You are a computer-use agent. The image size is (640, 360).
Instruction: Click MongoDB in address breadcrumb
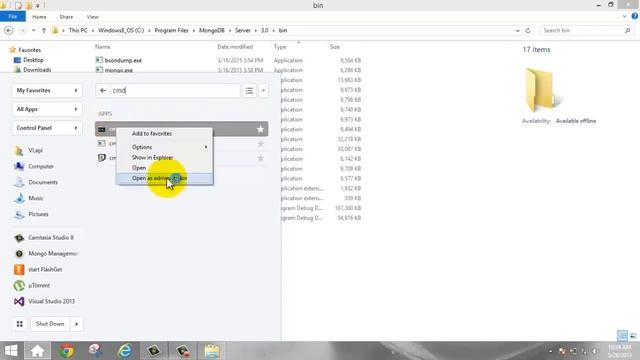pos(212,31)
